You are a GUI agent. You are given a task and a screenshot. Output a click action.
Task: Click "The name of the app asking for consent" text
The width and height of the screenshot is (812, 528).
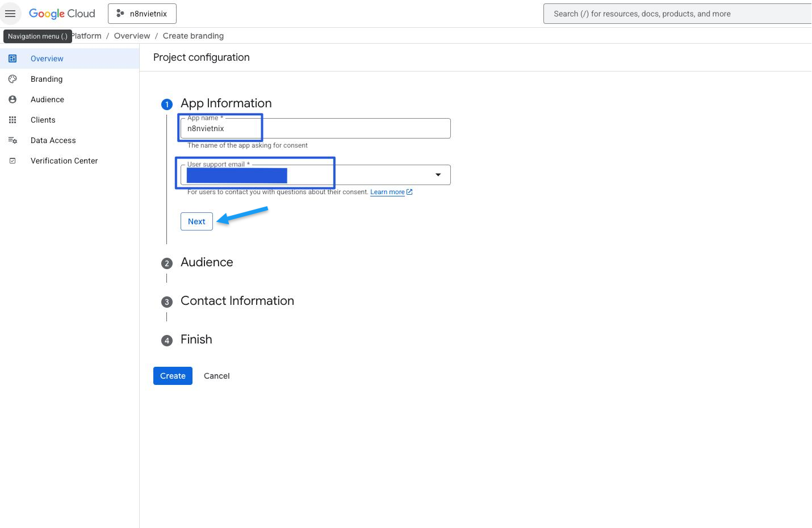coord(248,145)
